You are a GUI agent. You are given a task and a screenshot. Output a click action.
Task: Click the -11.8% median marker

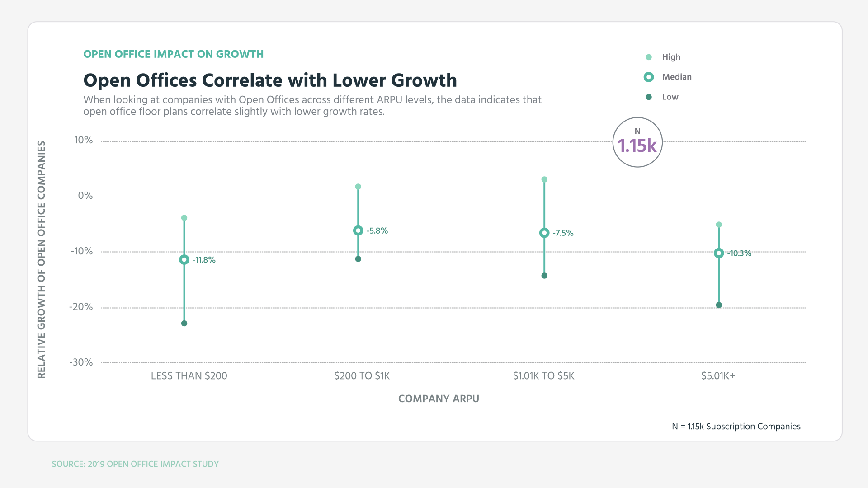click(184, 260)
